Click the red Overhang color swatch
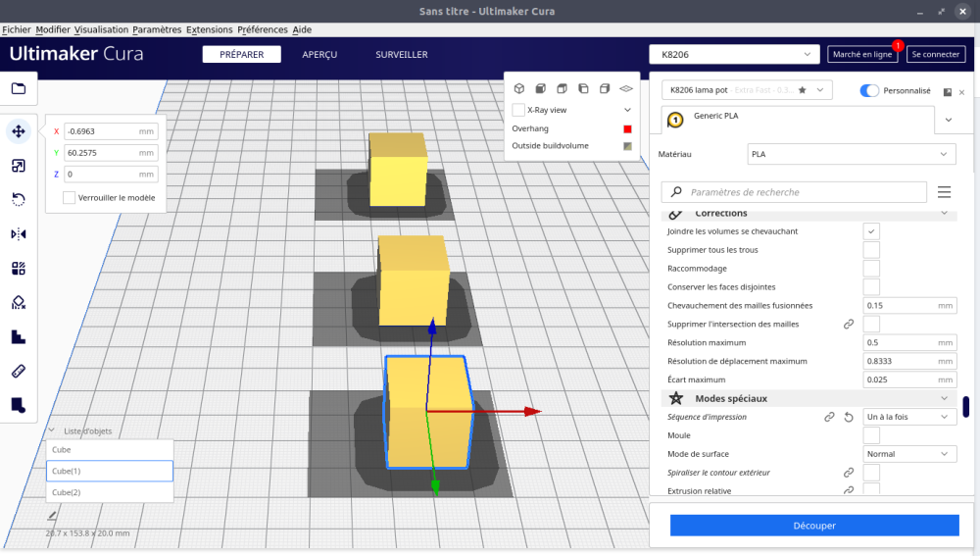Screen dimensions: 980x556 [627, 128]
